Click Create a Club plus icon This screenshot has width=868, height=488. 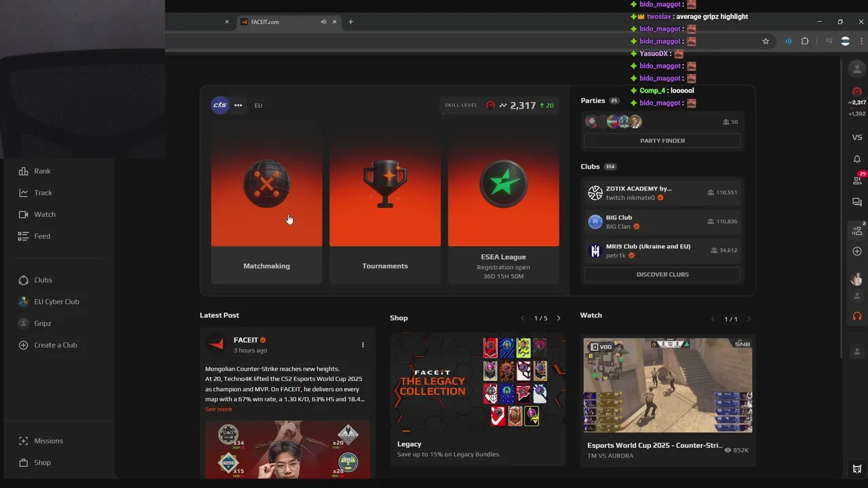pyautogui.click(x=24, y=345)
